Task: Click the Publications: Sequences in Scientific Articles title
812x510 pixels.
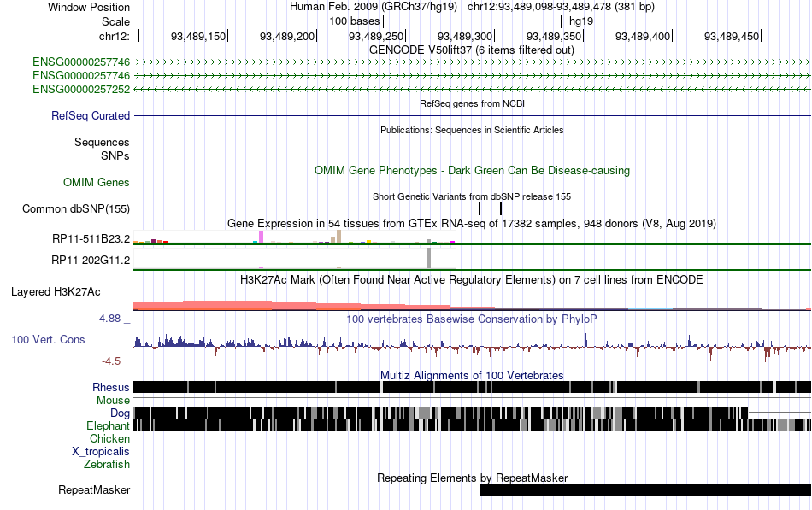Action: click(x=472, y=130)
